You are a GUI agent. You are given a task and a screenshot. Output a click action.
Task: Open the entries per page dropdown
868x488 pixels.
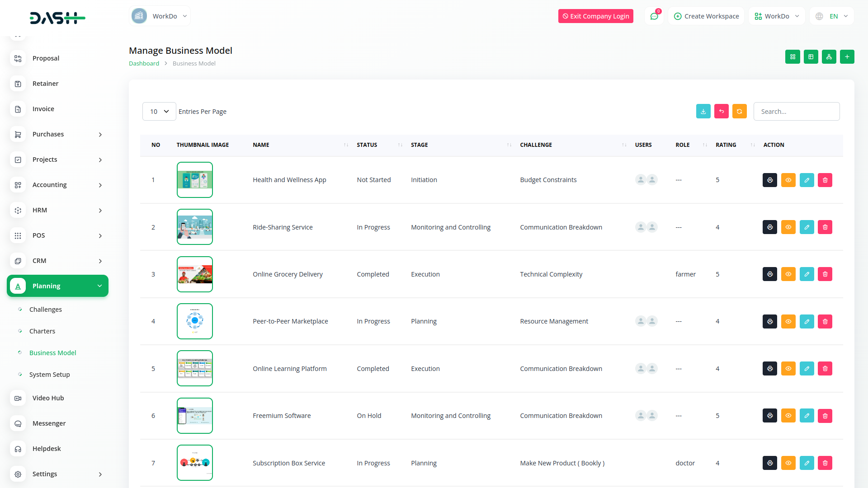[159, 112]
